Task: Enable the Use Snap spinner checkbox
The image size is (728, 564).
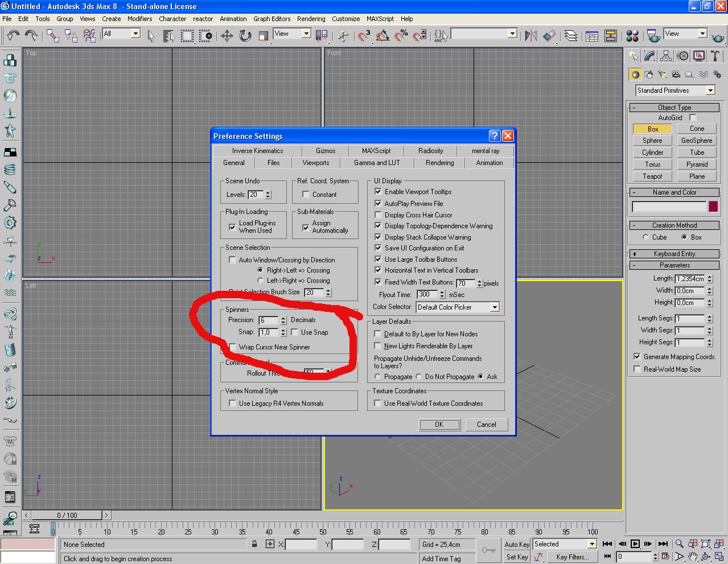Action: [x=295, y=332]
